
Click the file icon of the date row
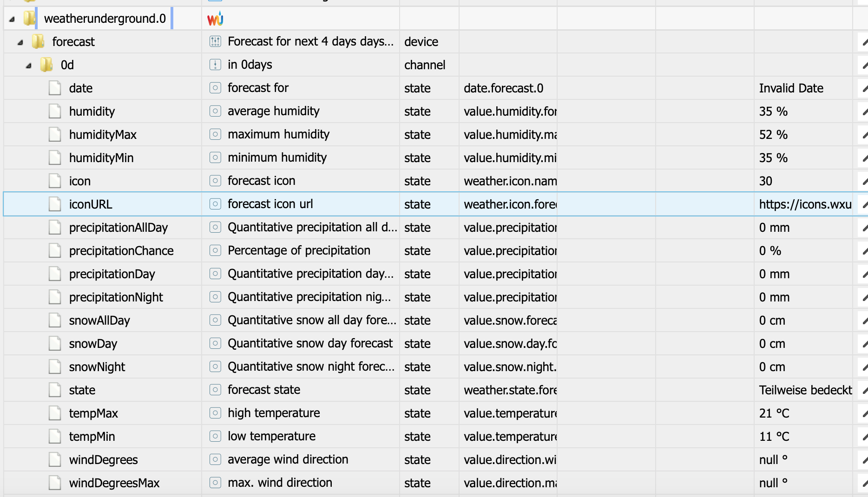(55, 88)
